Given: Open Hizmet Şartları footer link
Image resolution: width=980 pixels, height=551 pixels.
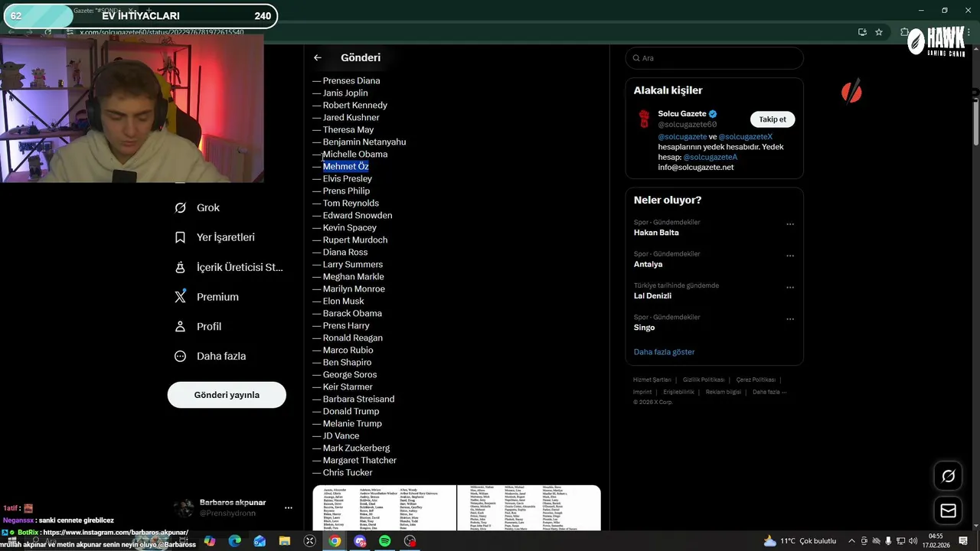Looking at the screenshot, I should point(652,380).
